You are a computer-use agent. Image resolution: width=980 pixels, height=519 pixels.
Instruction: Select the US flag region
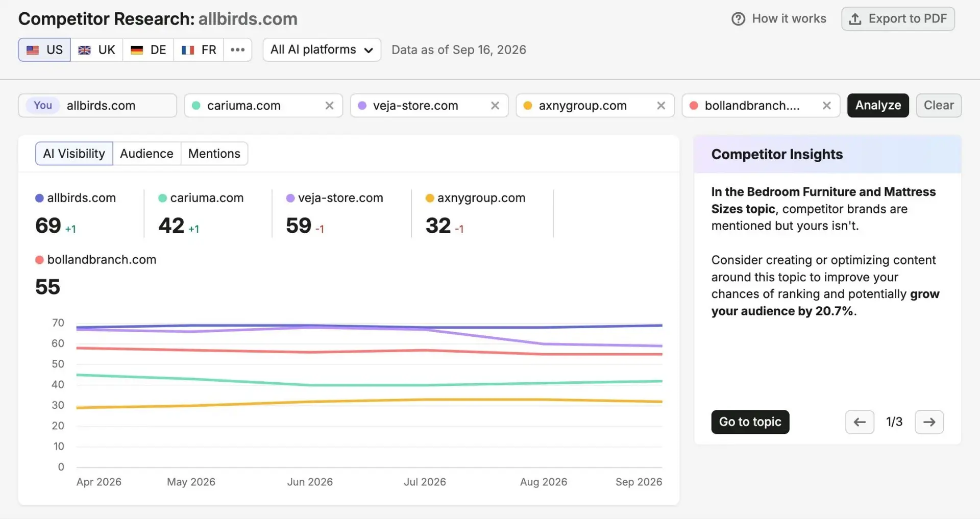[x=44, y=50]
